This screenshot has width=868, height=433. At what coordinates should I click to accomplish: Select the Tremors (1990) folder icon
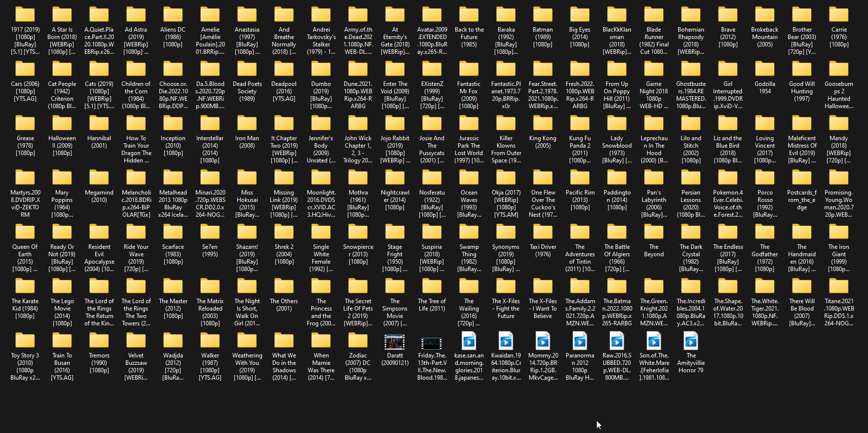click(99, 341)
